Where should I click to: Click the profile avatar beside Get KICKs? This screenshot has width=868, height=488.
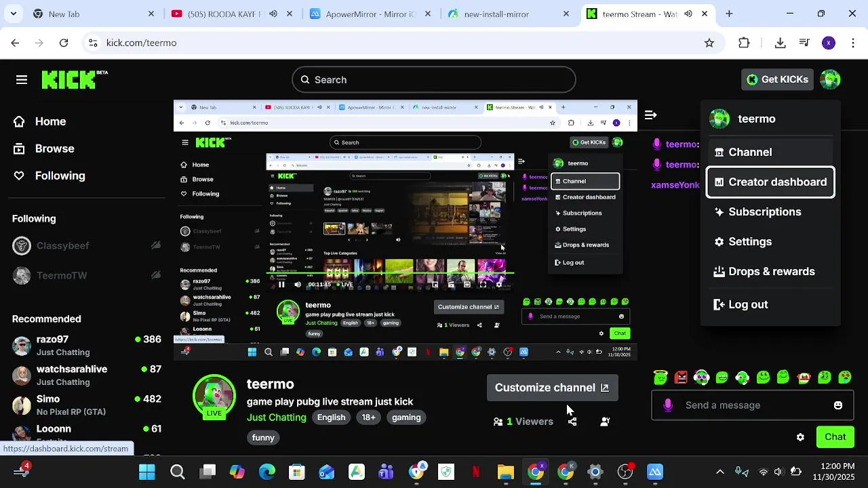(x=830, y=79)
